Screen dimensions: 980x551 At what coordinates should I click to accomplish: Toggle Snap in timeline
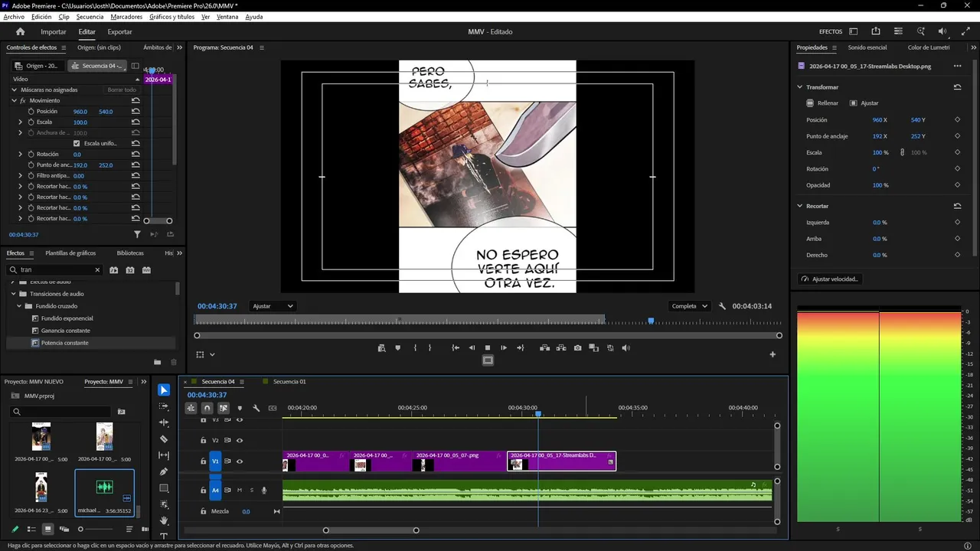207,408
